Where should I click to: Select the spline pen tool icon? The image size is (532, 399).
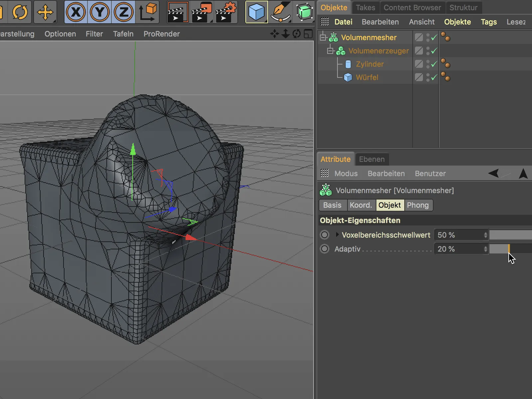280,12
